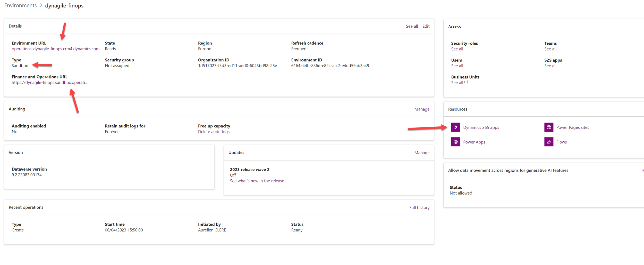This screenshot has width=644, height=265.
Task: Click Aurelien CLERE initiator name
Action: [212, 230]
